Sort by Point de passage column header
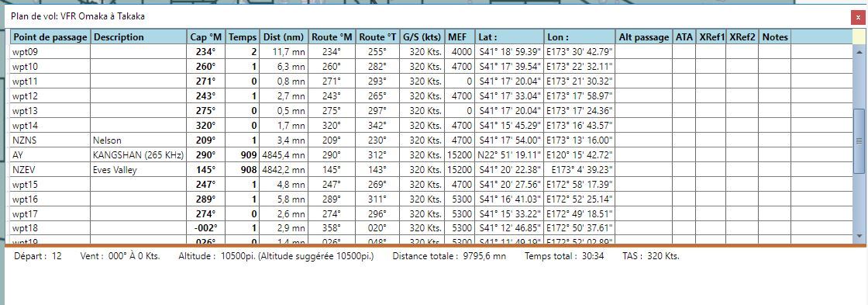The height and width of the screenshot is (305, 868). click(x=50, y=37)
